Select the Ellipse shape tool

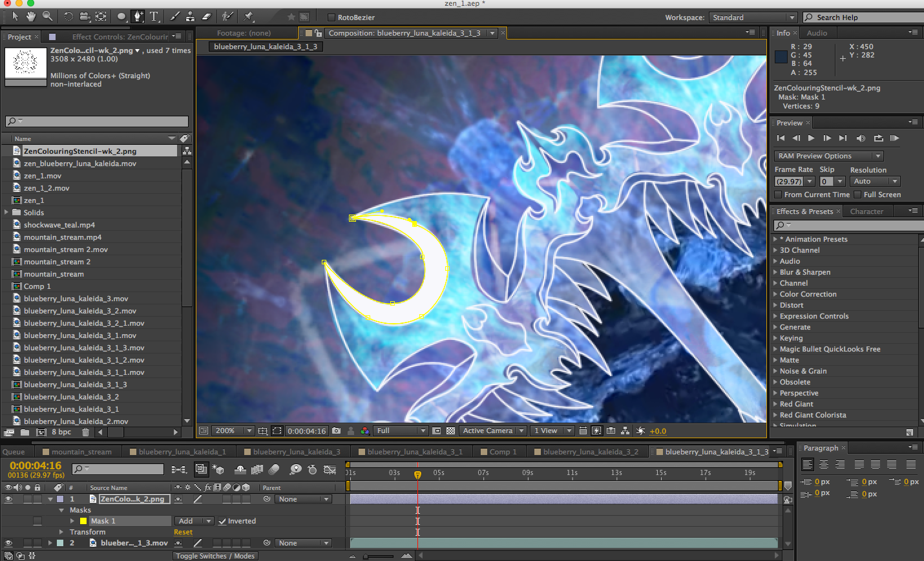121,16
